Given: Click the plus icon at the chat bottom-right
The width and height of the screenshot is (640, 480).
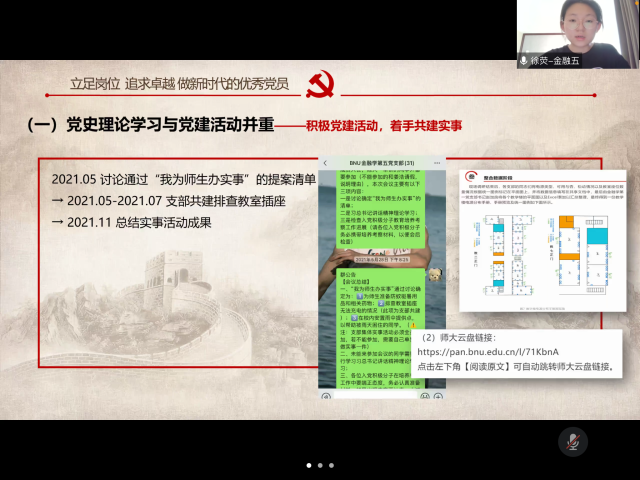Looking at the screenshot, I should pos(437,396).
